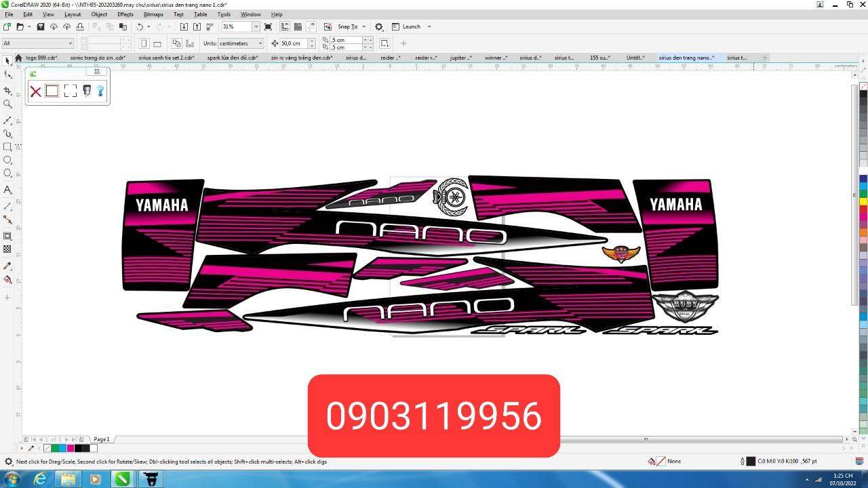
Task: Select the Ellipse tool
Action: point(7,160)
